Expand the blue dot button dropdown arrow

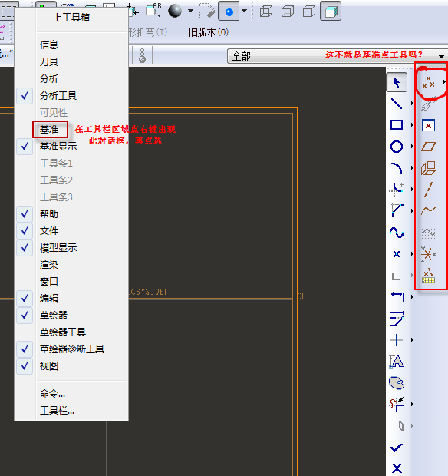pos(244,11)
